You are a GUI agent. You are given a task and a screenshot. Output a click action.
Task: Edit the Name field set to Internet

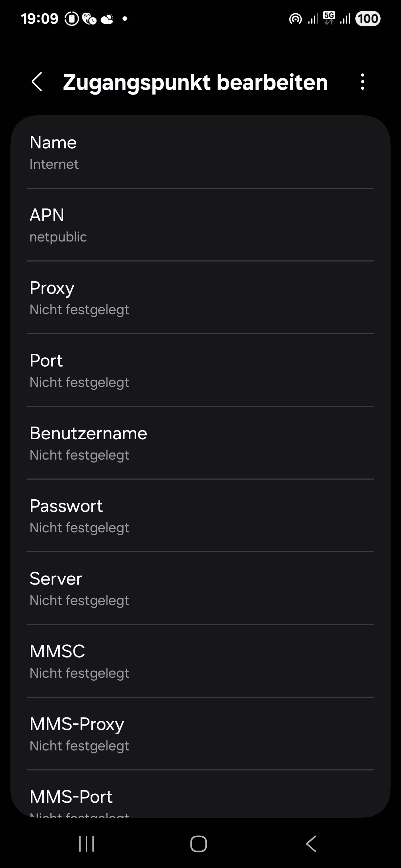coord(200,152)
